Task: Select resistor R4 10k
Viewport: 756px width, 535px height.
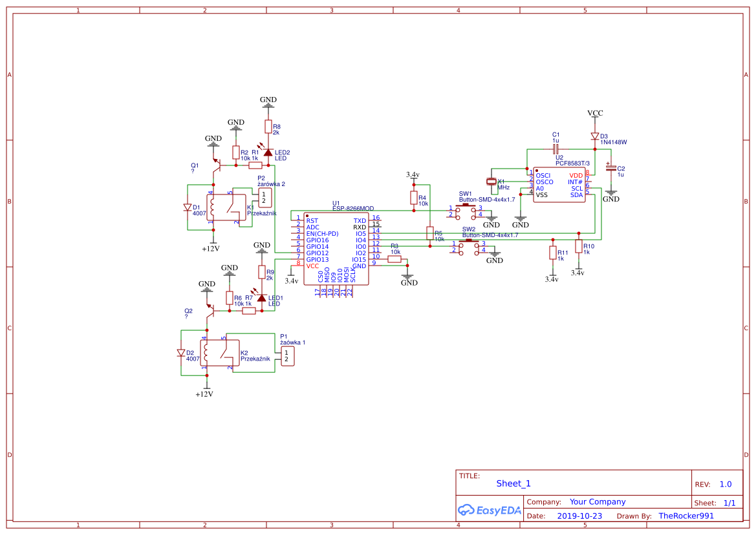Action: tap(413, 199)
